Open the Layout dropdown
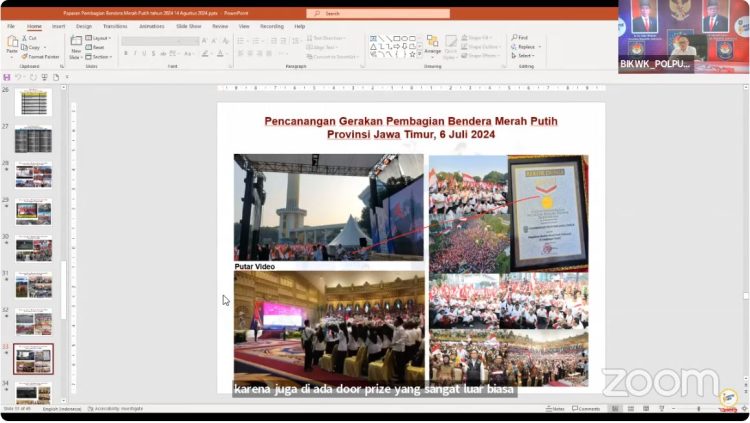This screenshot has height=423, width=750. pos(99,38)
